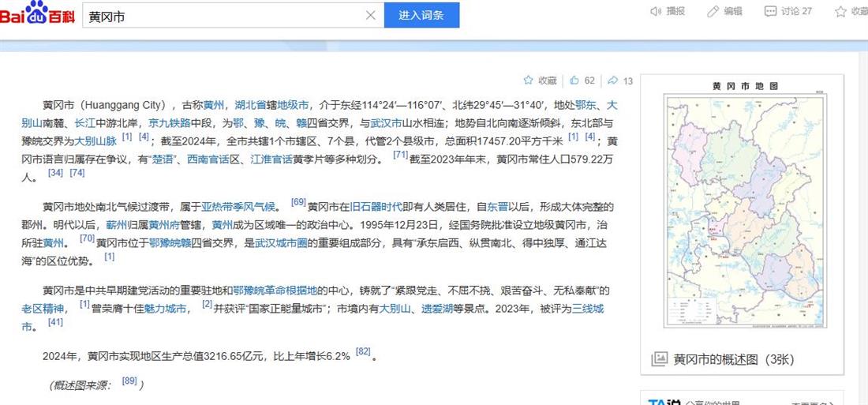Click the share arrow icon showing 13

(x=612, y=81)
